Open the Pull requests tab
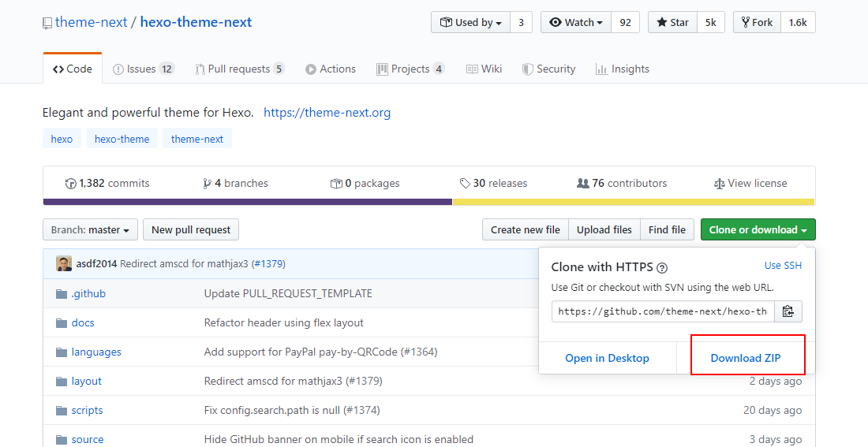The image size is (868, 447). coord(239,69)
